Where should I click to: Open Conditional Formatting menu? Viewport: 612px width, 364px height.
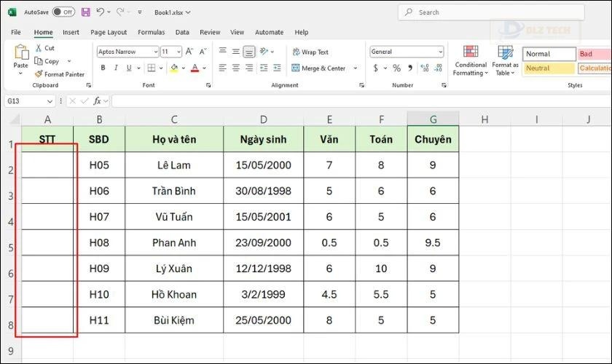tap(471, 60)
